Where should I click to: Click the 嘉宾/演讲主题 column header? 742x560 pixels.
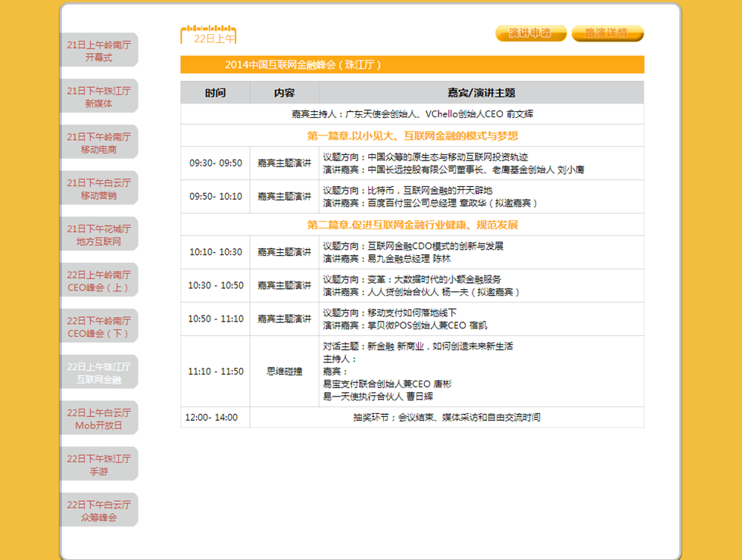point(482,92)
